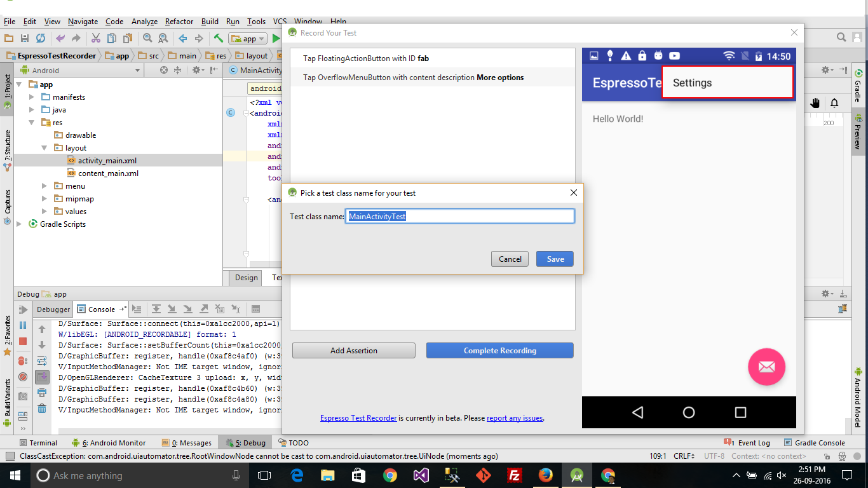
Task: Open the Refactor menu
Action: click(x=179, y=22)
